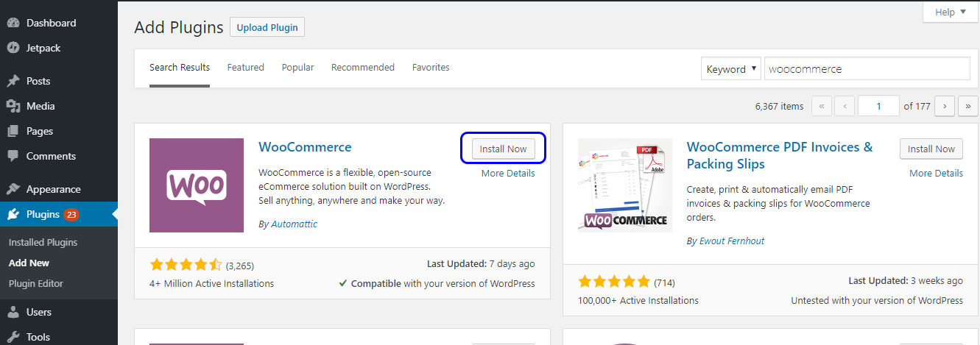Open the WooCommerce plugin title link
The height and width of the screenshot is (345, 980).
click(x=306, y=147)
